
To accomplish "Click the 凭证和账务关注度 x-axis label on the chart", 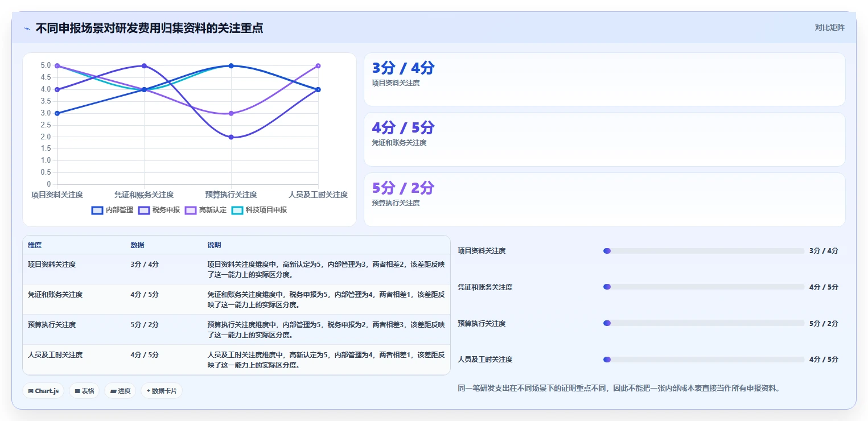I will pyautogui.click(x=144, y=195).
